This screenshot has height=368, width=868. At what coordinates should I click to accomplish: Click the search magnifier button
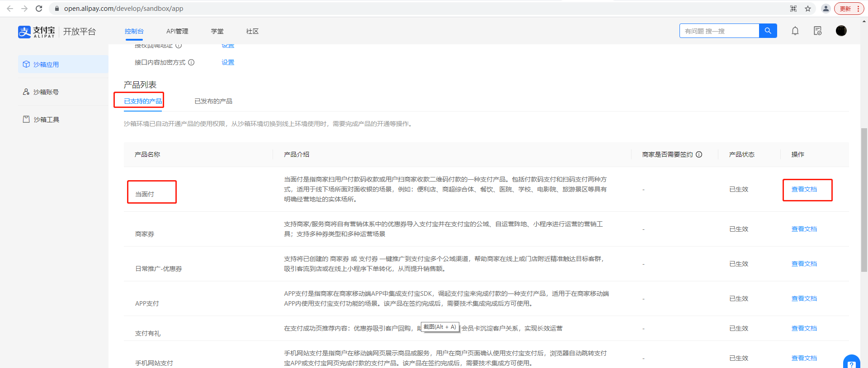point(768,31)
